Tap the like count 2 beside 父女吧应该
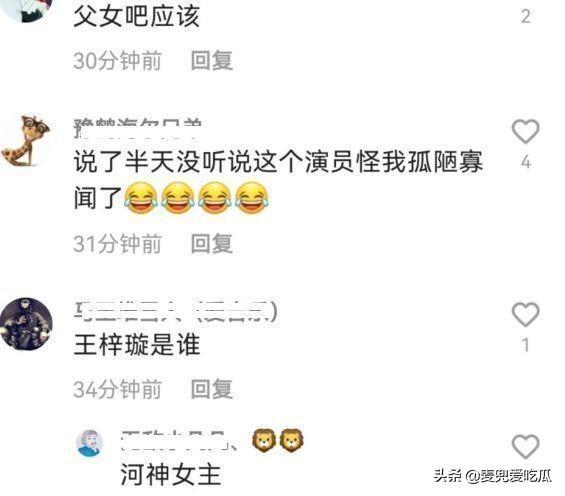Screen dimensions: 565x496 coord(526,17)
